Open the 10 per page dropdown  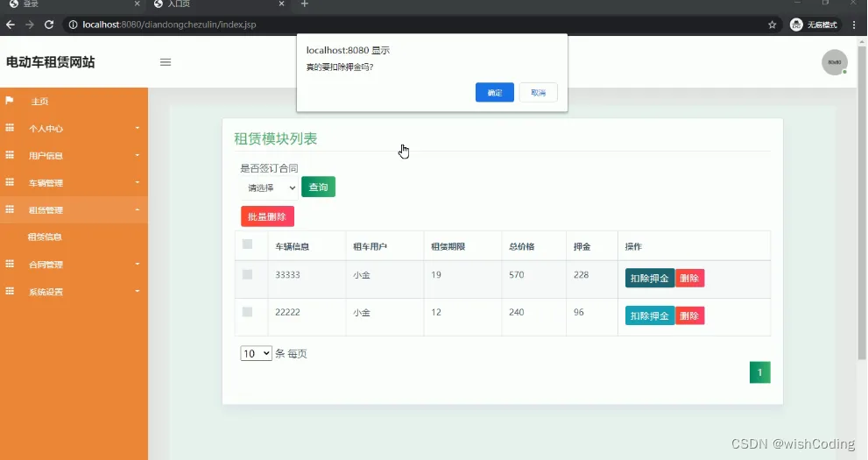(256, 353)
